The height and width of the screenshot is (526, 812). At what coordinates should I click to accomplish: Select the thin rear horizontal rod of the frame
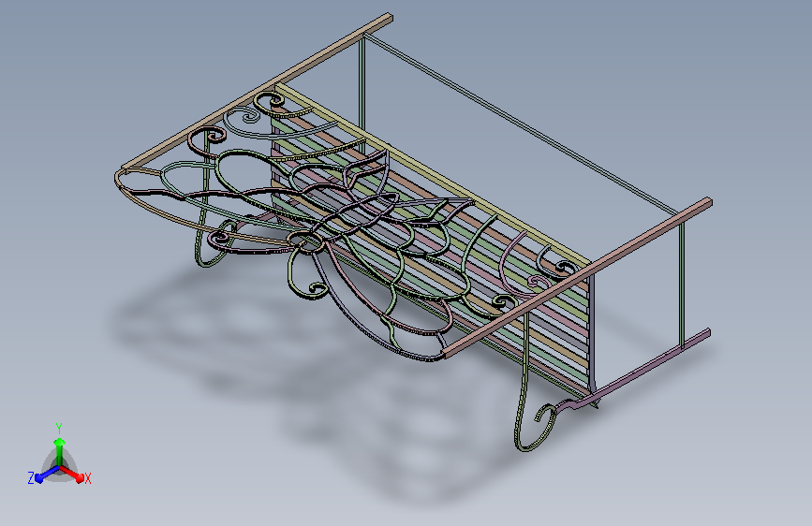coord(522,124)
